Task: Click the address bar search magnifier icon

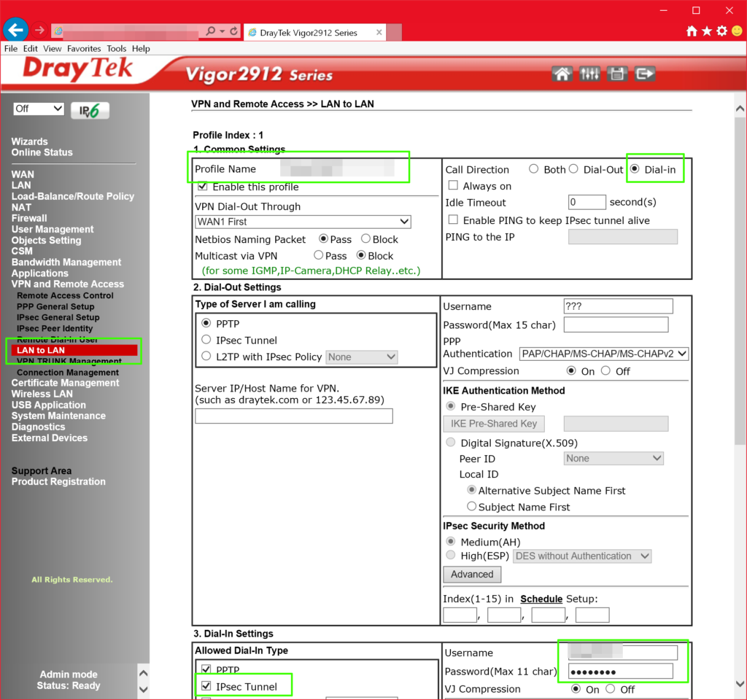Action: 210,31
